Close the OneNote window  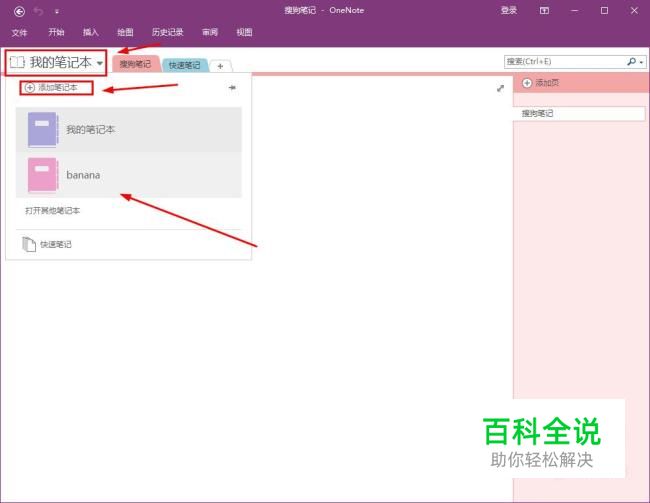click(634, 11)
